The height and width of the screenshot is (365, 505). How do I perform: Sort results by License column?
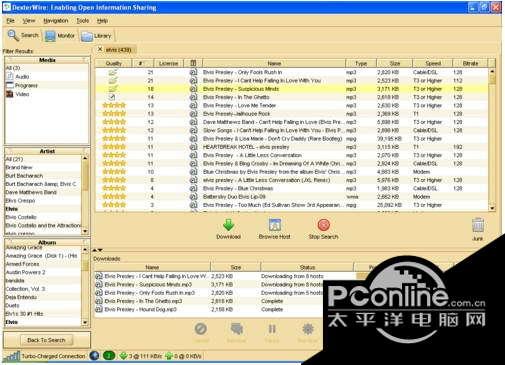pyautogui.click(x=168, y=63)
